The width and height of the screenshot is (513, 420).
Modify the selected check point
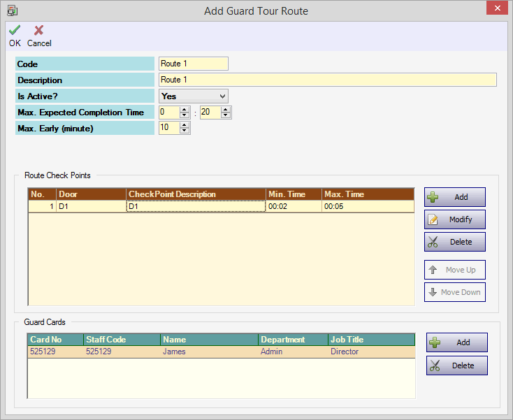coord(454,219)
